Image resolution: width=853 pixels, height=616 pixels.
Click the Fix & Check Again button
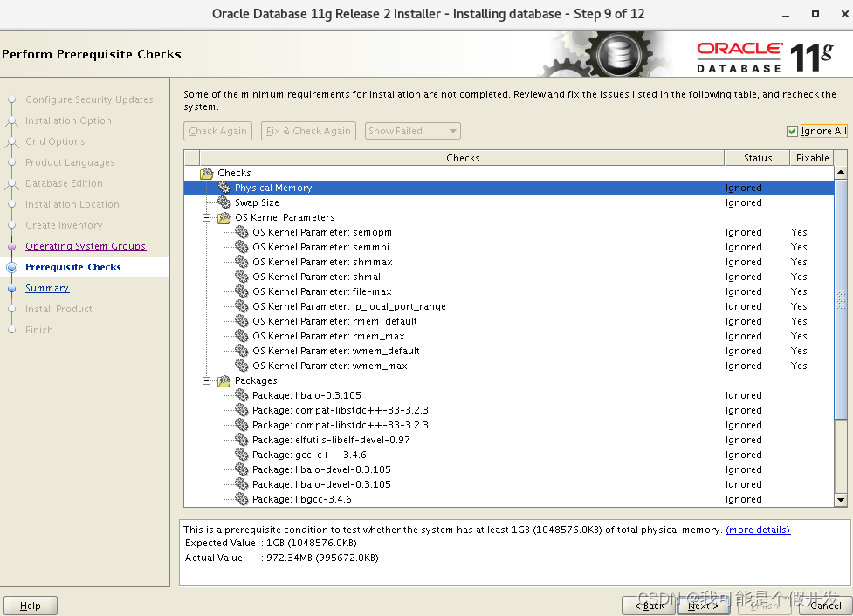point(308,131)
